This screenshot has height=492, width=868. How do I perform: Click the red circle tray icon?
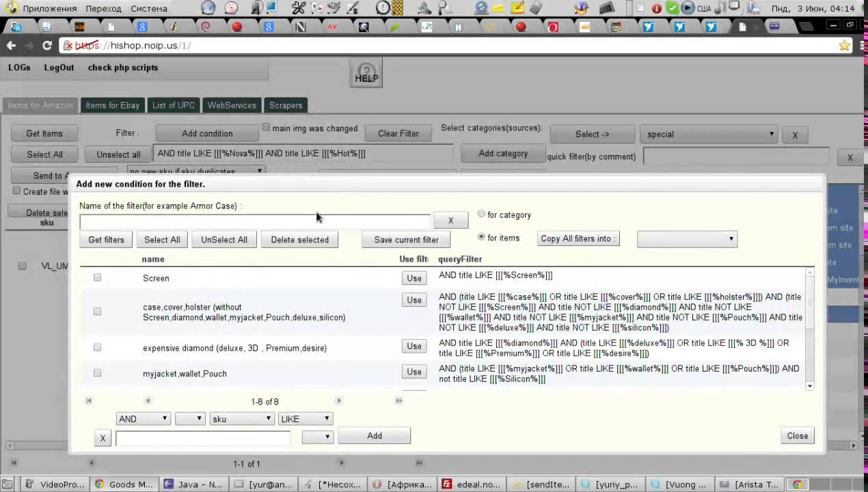(656, 8)
